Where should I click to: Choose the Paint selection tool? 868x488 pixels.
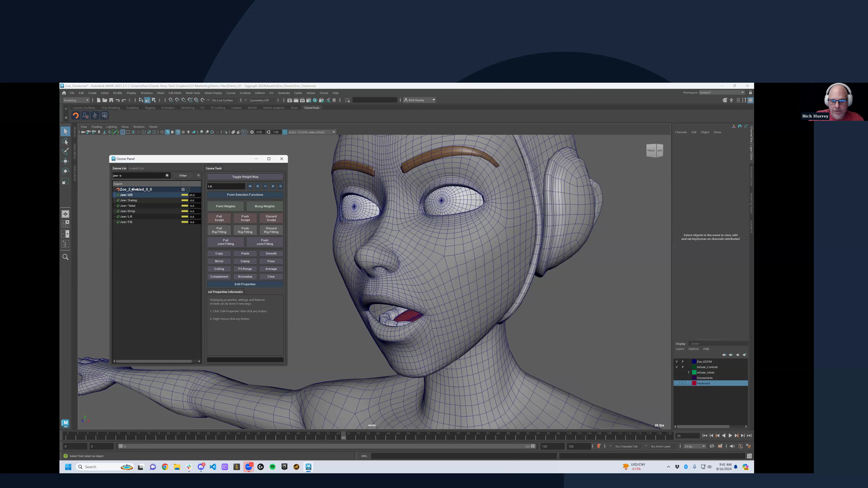point(66,151)
